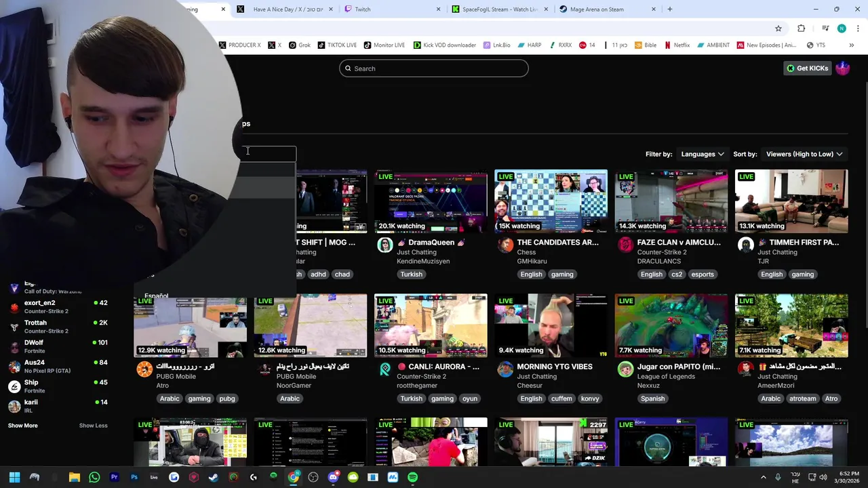Screen dimensions: 868x488
Task: Open WhatsApp from the taskbar
Action: click(x=94, y=477)
